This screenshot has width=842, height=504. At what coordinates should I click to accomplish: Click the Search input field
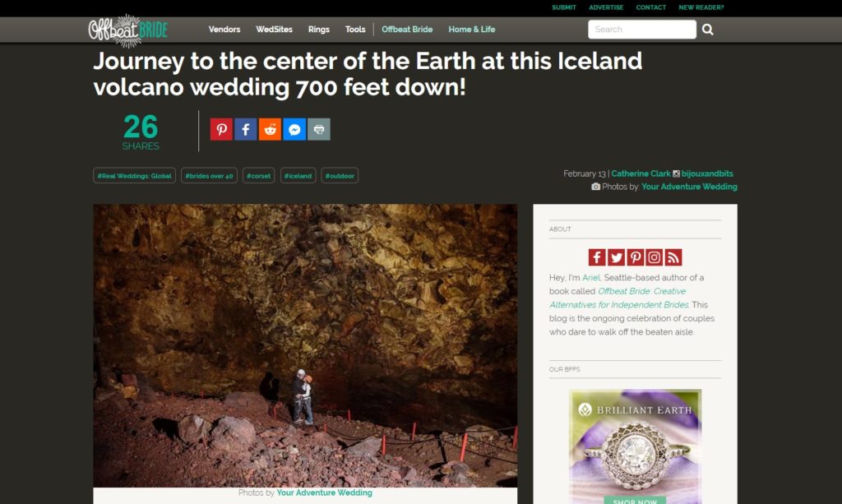click(642, 30)
